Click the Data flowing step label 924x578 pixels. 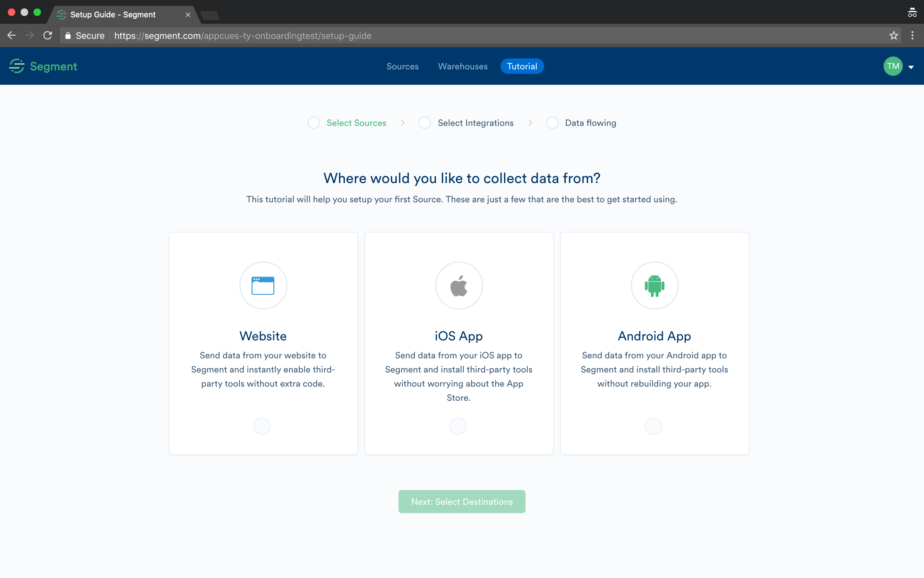590,123
